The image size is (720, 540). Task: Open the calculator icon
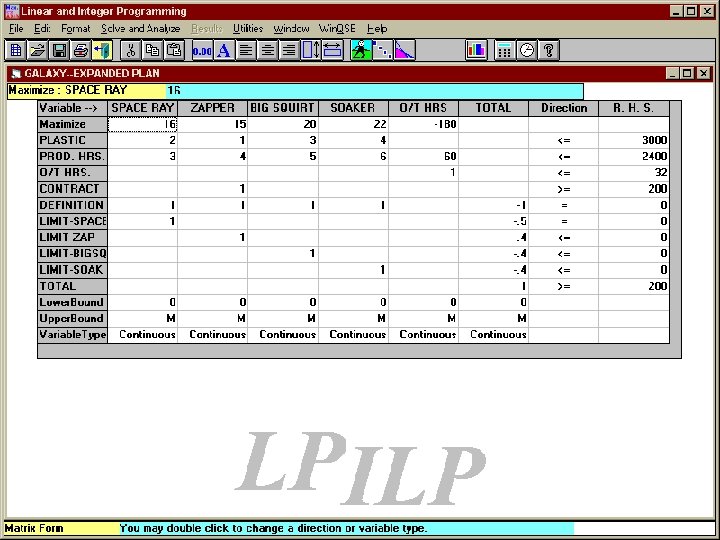pyautogui.click(x=505, y=50)
